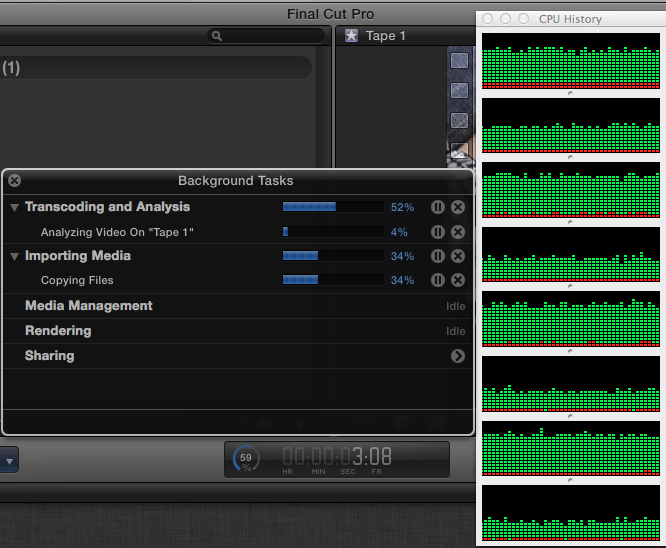Viewport: 666px width, 548px height.
Task: Cancel the Importing Media task
Action: pos(458,256)
